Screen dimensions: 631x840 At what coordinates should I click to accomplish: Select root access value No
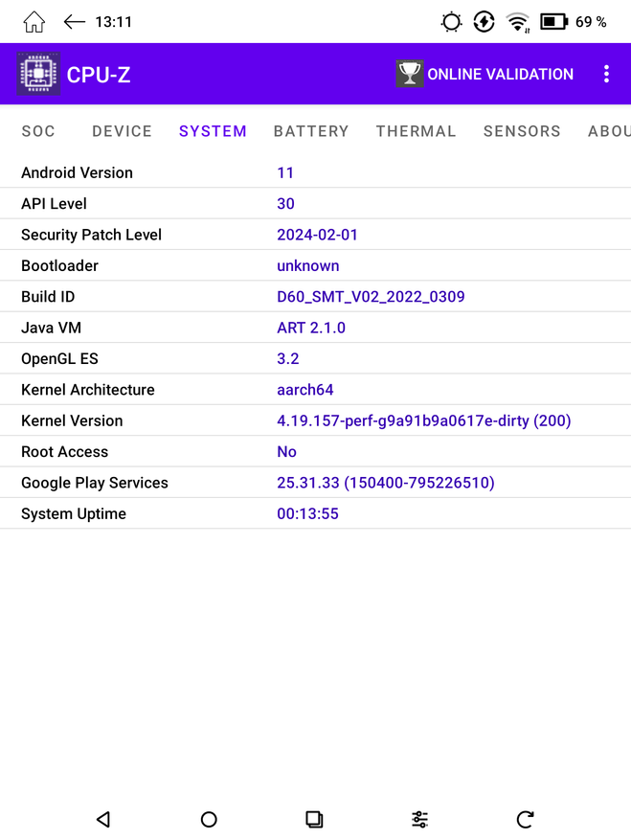click(x=286, y=451)
